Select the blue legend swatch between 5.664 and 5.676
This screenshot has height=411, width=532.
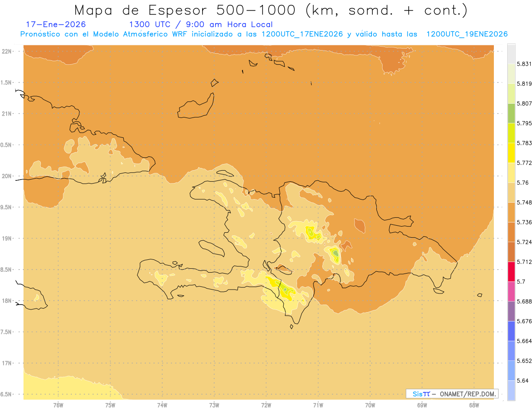(511, 331)
